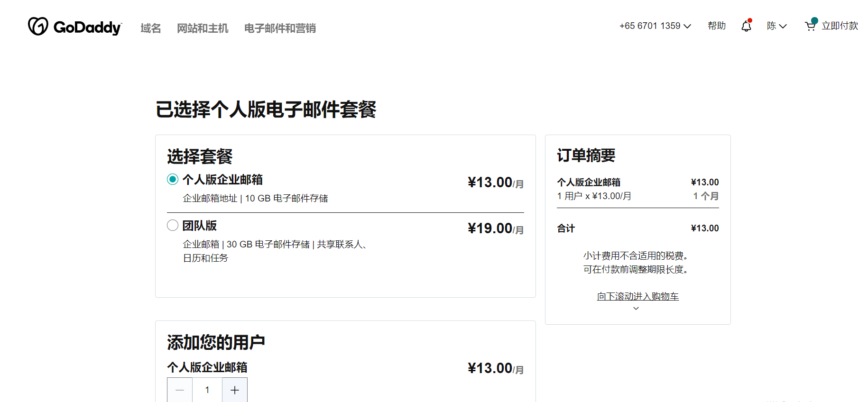
Task: Select the 个人版企业邮箱 radio option
Action: (173, 179)
